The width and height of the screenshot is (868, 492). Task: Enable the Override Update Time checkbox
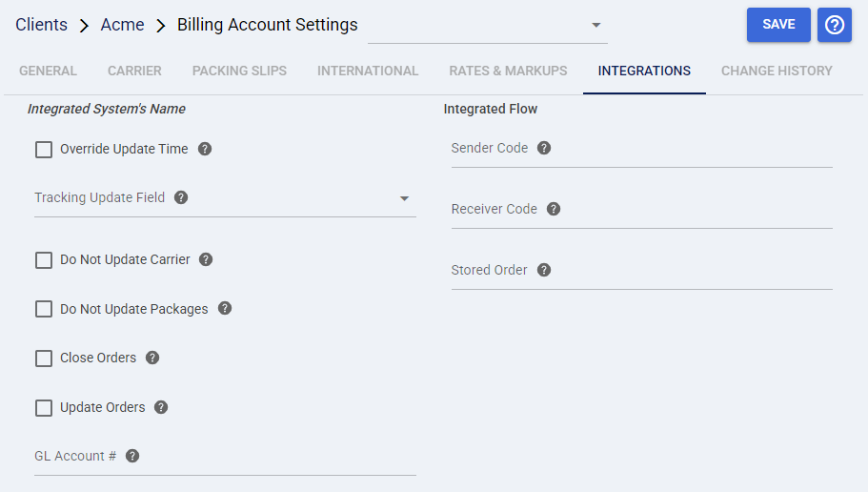click(44, 150)
